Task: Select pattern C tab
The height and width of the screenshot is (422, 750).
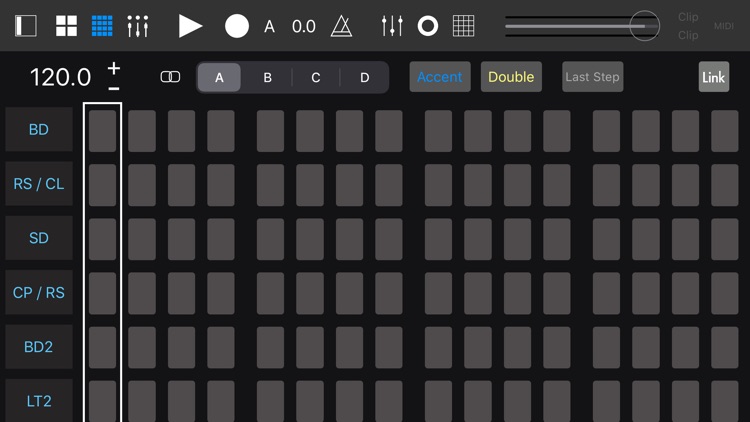Action: pyautogui.click(x=316, y=77)
